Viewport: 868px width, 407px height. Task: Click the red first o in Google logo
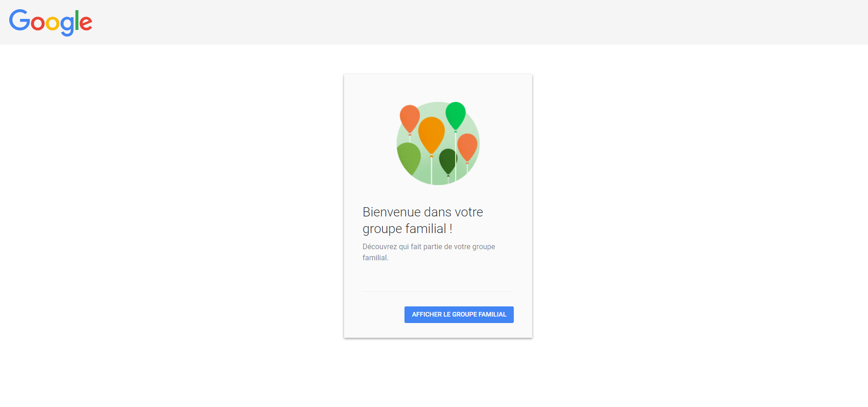[x=38, y=23]
